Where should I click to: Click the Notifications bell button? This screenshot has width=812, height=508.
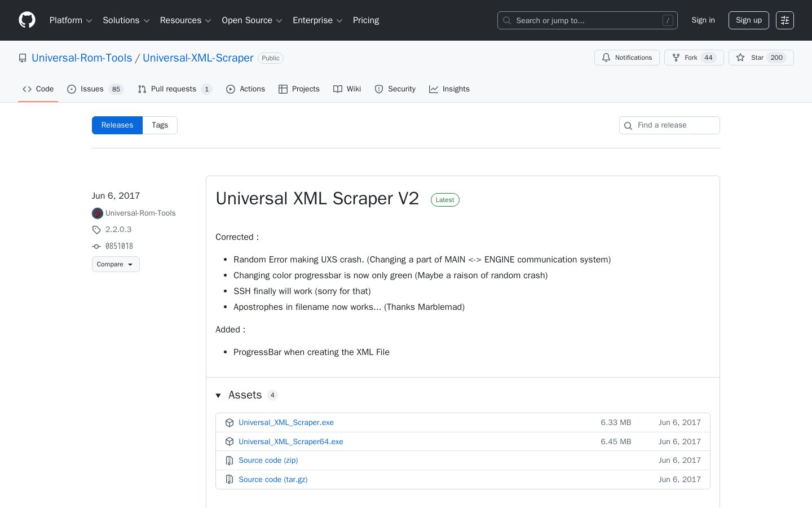tap(627, 58)
